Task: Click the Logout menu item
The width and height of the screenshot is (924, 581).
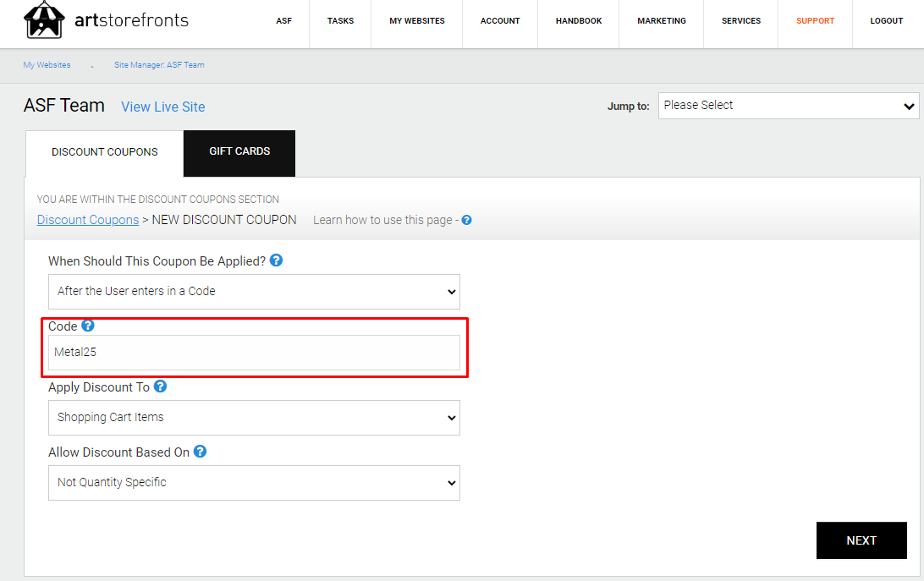Action: pyautogui.click(x=886, y=21)
